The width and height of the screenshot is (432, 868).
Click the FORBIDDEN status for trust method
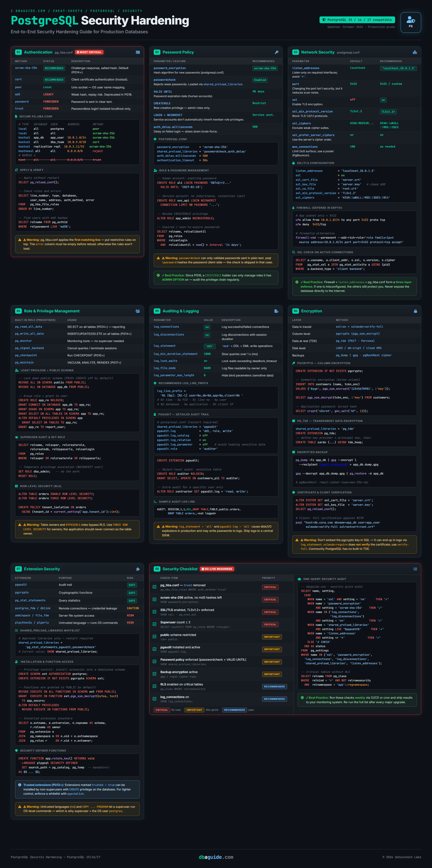(51, 108)
